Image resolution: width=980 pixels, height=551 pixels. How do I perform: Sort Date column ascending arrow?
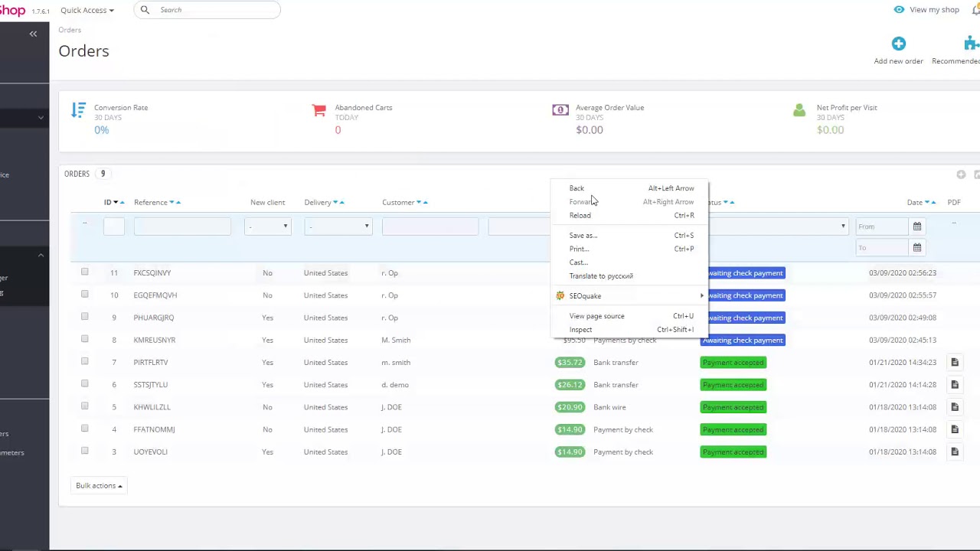click(933, 203)
